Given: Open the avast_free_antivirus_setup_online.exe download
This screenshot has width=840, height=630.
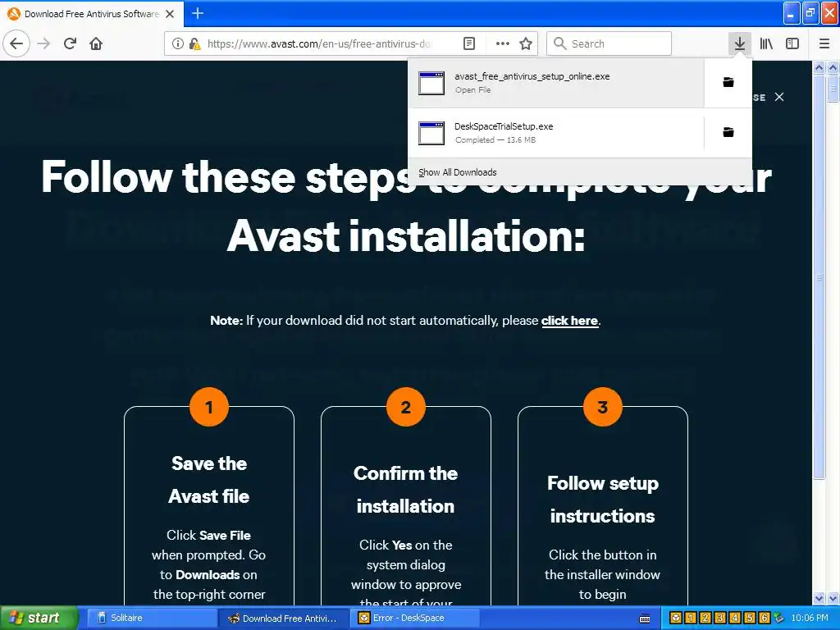Looking at the screenshot, I should [x=556, y=83].
